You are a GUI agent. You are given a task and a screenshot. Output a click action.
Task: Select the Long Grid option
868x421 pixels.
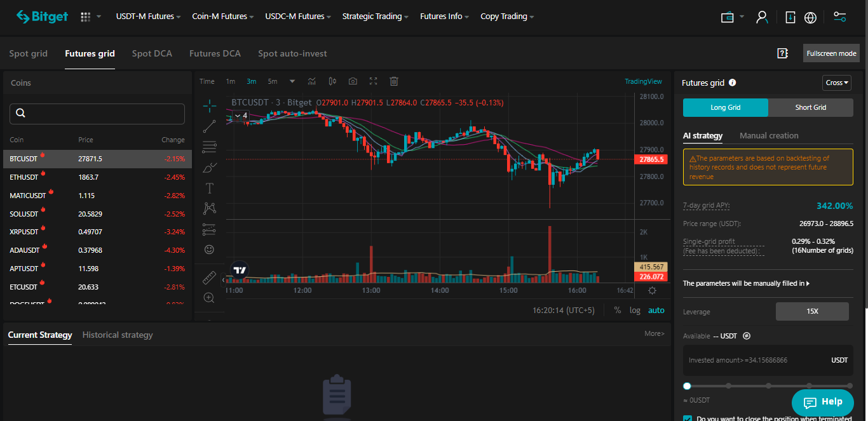click(726, 107)
